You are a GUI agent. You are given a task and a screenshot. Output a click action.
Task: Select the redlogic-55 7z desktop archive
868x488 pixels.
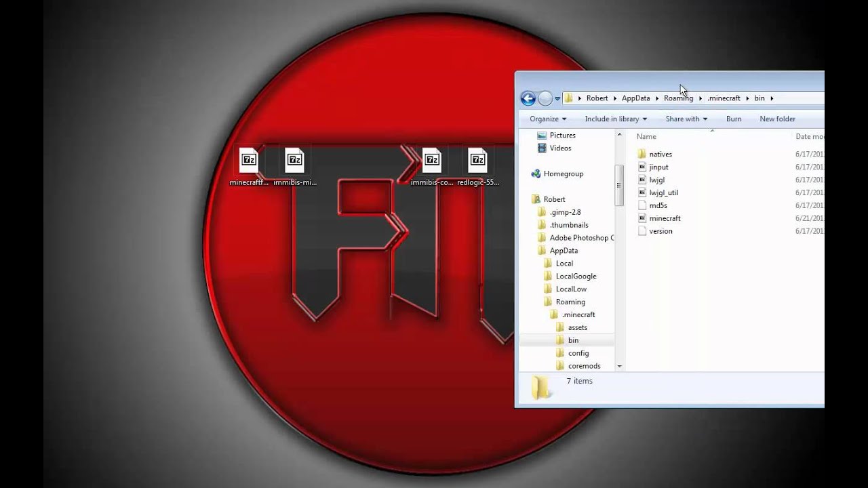[x=478, y=167]
